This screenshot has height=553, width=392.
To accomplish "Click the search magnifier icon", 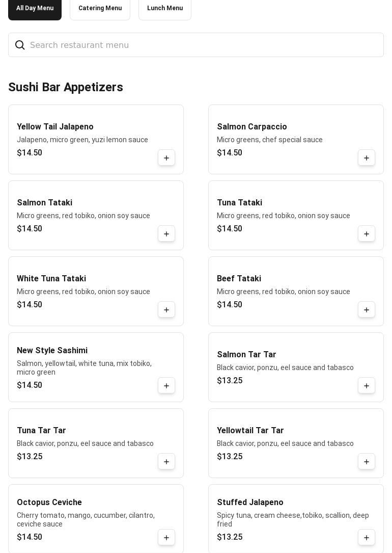I will pos(20,45).
